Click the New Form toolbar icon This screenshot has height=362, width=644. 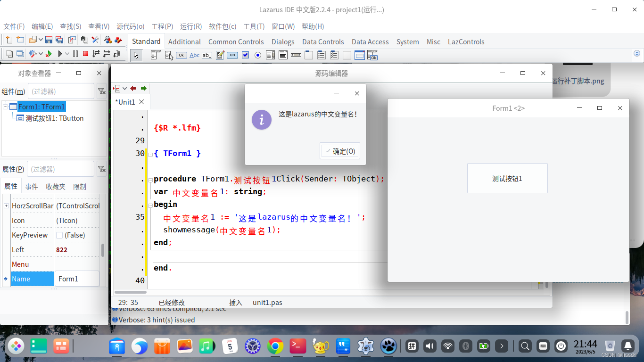20,40
